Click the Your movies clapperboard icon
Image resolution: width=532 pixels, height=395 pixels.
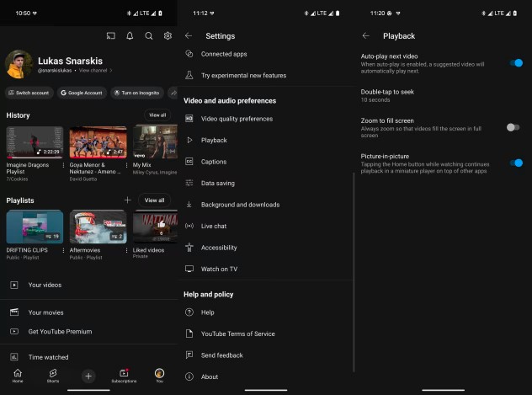click(x=14, y=312)
